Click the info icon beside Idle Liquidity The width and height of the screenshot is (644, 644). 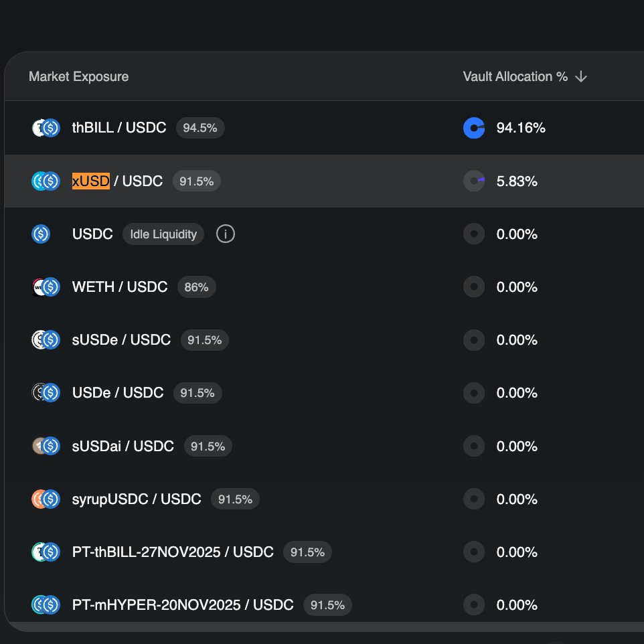coord(226,234)
